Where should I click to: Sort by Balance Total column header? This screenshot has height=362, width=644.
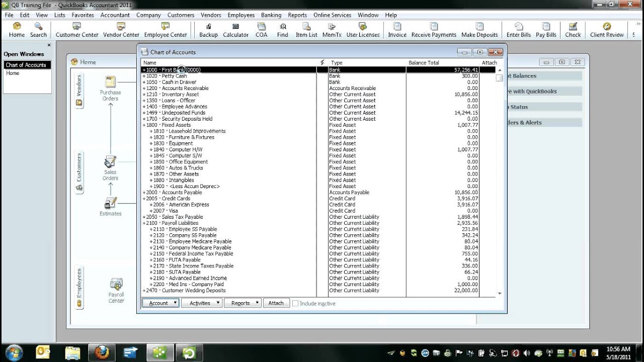click(x=443, y=63)
